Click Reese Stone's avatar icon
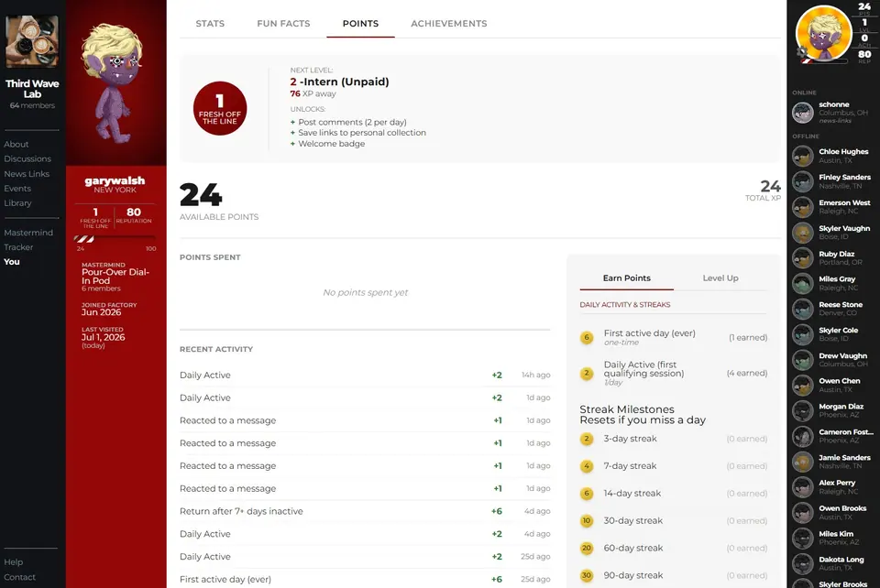Screen dimensions: 880x588 (x=803, y=310)
